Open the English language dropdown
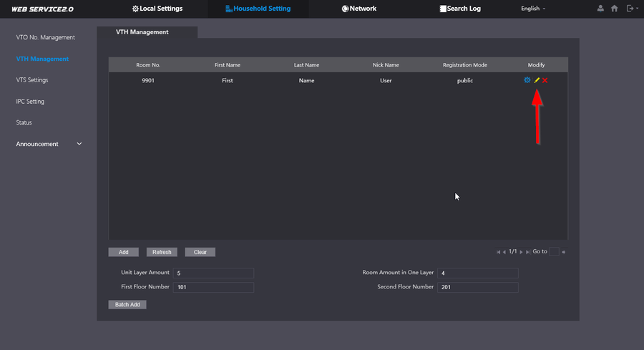The width and height of the screenshot is (644, 350). click(533, 9)
